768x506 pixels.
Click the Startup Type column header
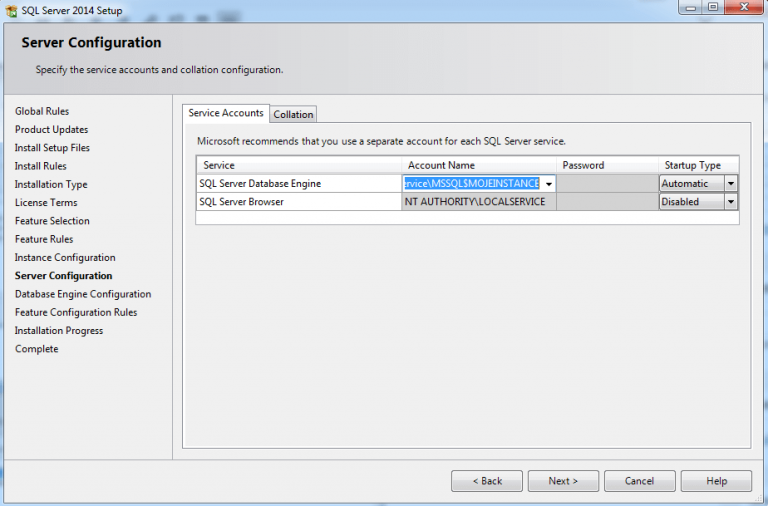pos(698,165)
